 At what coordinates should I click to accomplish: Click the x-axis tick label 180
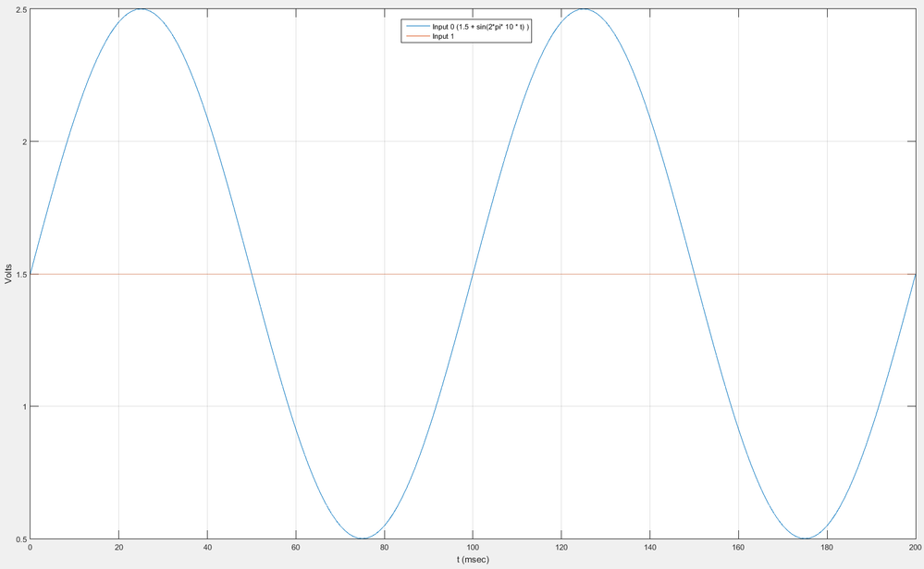827,547
